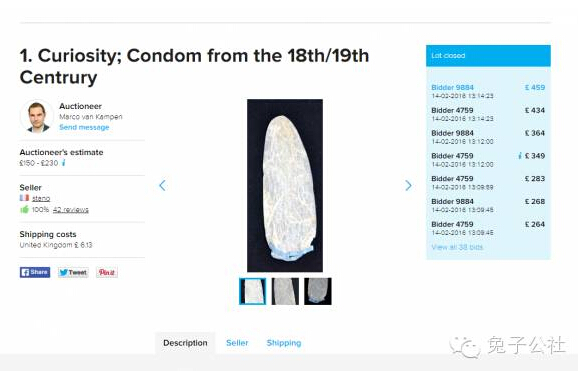Show next image with right arrow
Image resolution: width=578 pixels, height=371 pixels.
[x=408, y=185]
